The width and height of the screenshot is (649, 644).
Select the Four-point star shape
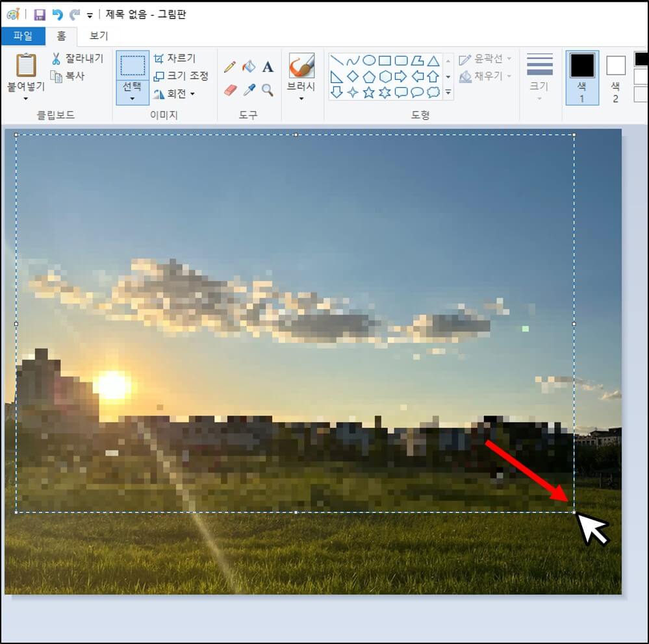pyautogui.click(x=353, y=92)
